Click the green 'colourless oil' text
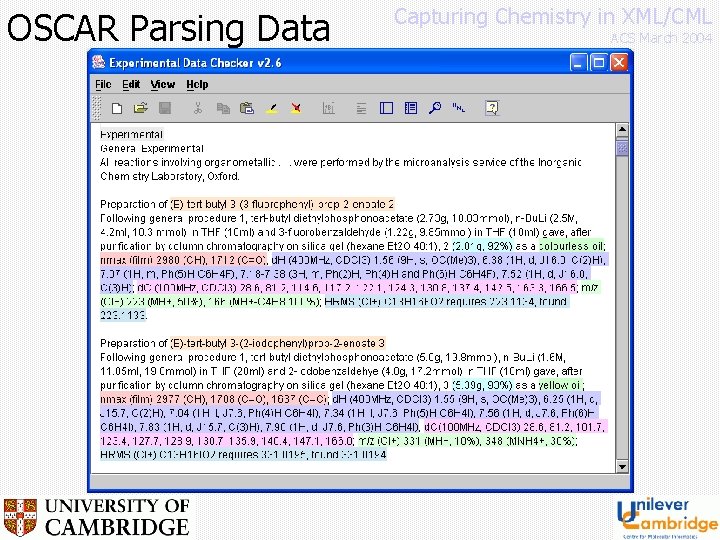The image size is (720, 540). pos(572,246)
